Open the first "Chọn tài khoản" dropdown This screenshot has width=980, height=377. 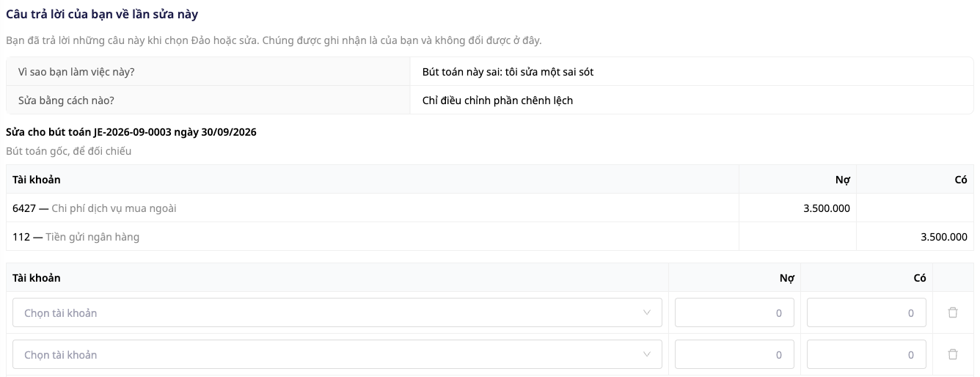337,312
